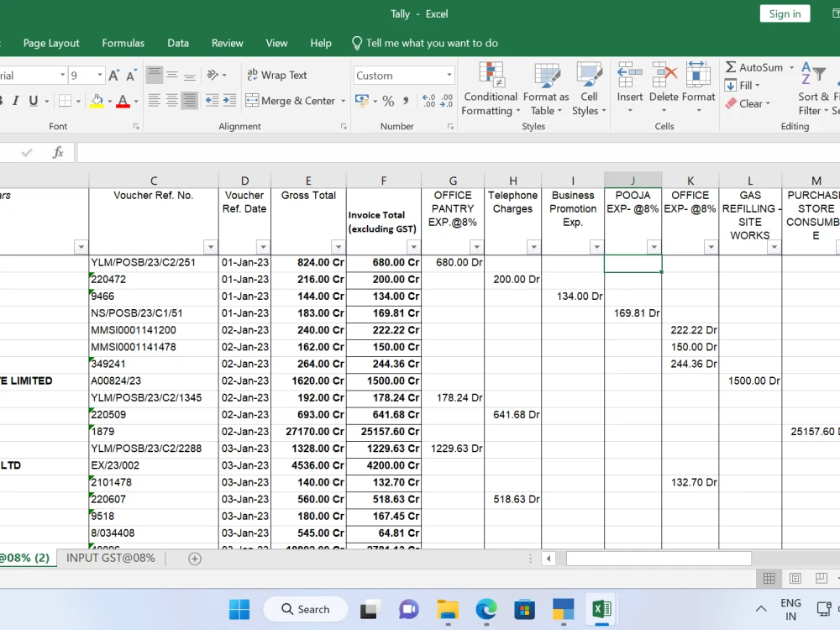This screenshot has height=630, width=840.
Task: Decrease font size with the smaller A
Action: click(131, 76)
